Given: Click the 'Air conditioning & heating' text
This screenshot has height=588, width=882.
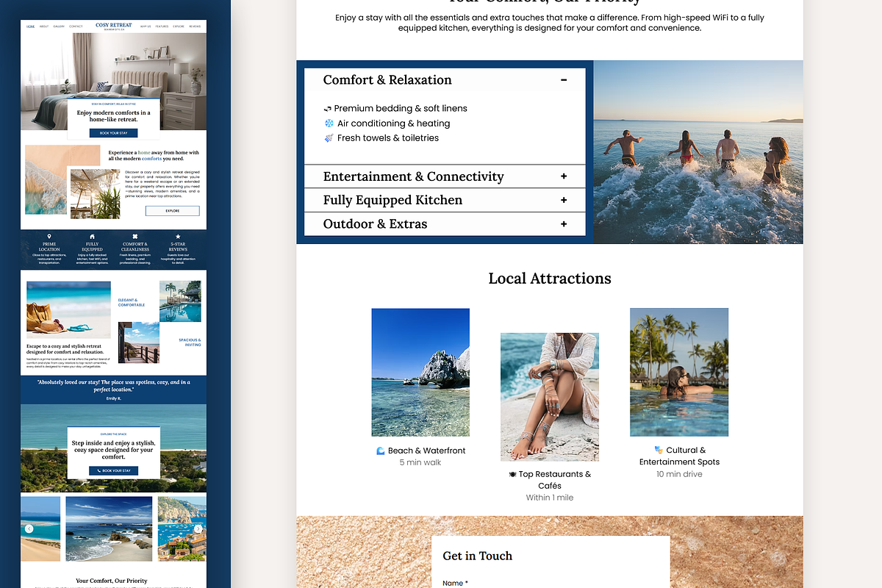Looking at the screenshot, I should click(x=394, y=123).
